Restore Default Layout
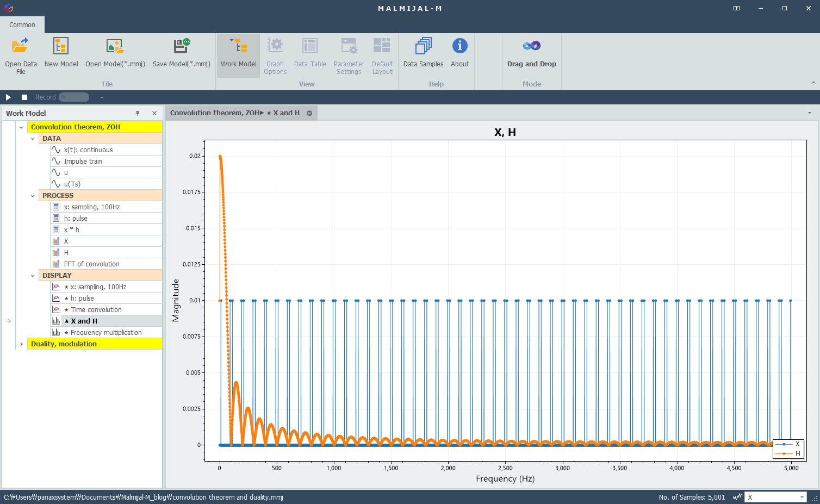The height and width of the screenshot is (504, 820). coord(382,55)
